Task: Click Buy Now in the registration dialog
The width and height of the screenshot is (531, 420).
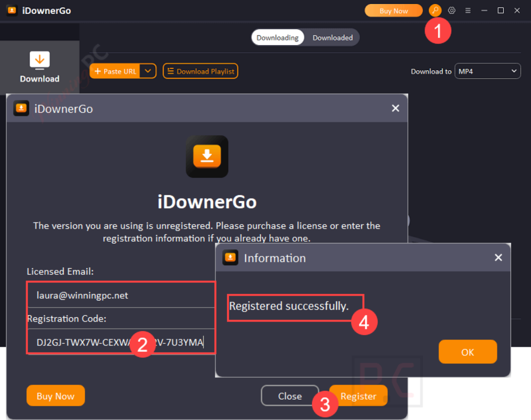Action: click(x=55, y=396)
